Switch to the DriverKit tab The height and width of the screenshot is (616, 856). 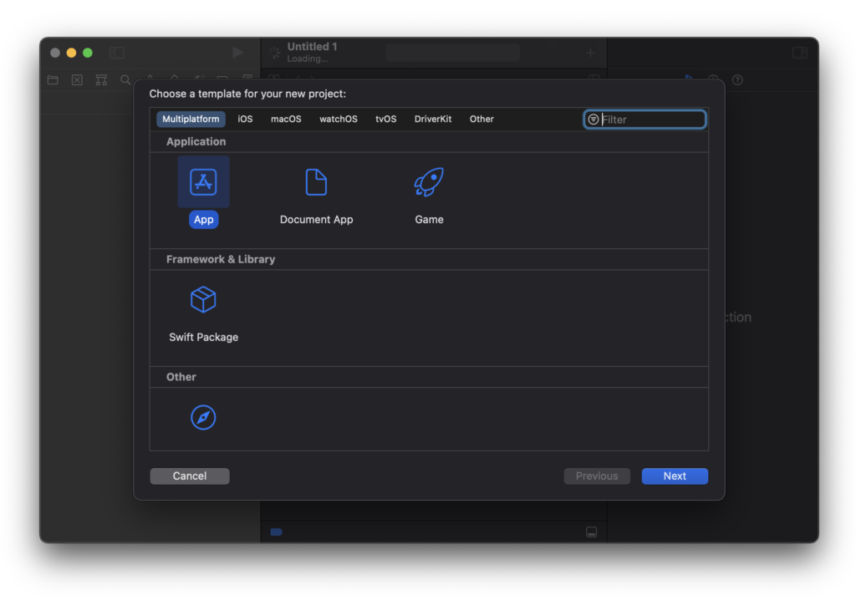pyautogui.click(x=433, y=119)
